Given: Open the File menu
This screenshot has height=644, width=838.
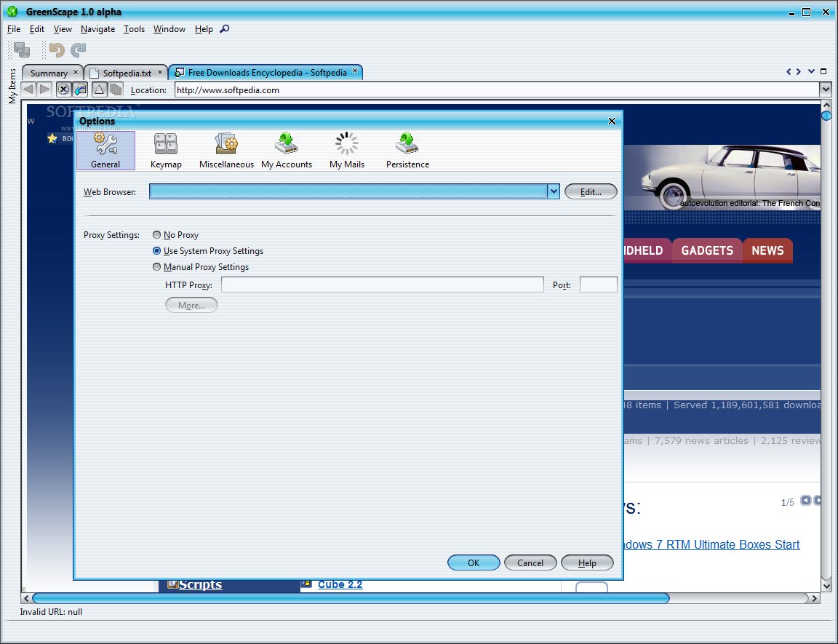Looking at the screenshot, I should [x=14, y=29].
